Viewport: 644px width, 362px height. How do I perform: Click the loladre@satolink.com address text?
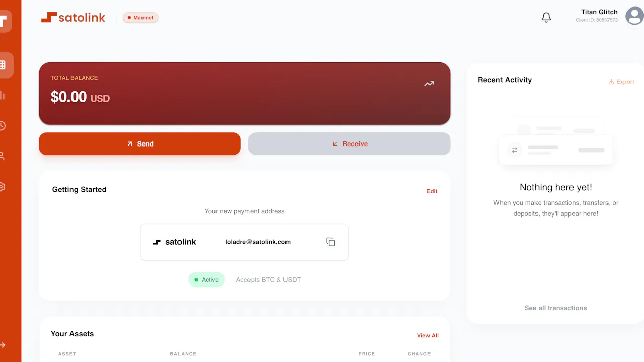[258, 242]
